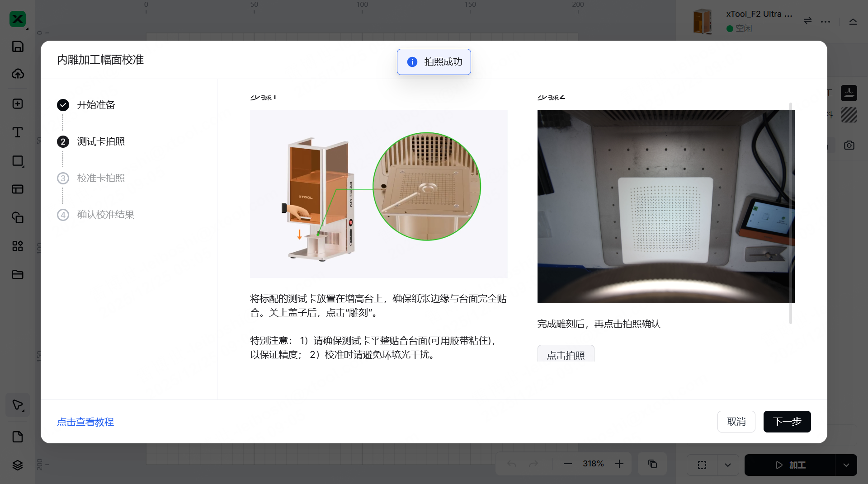Select the 开始准备 completed step
868x484 pixels.
point(96,105)
